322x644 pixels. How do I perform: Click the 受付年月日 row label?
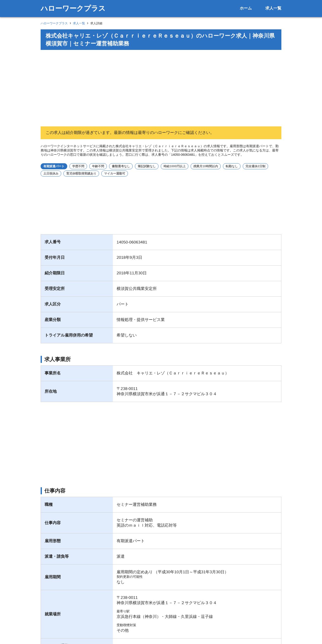tap(55, 258)
